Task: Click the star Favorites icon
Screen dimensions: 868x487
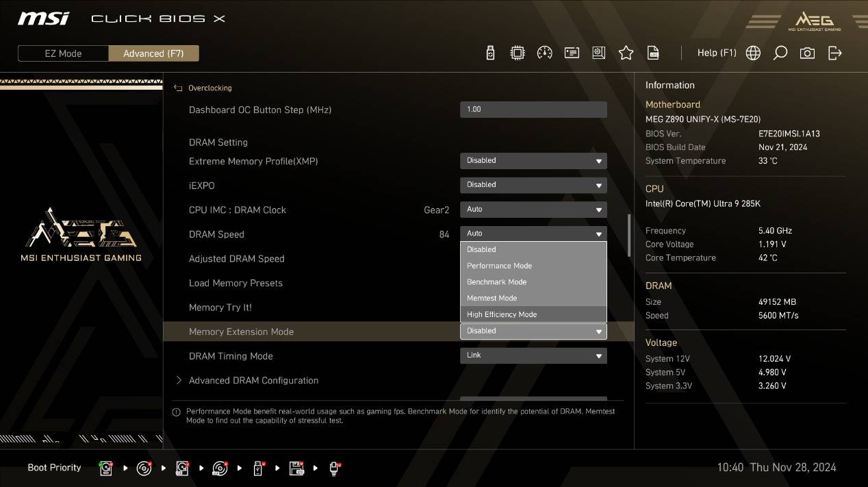Action: tap(626, 53)
